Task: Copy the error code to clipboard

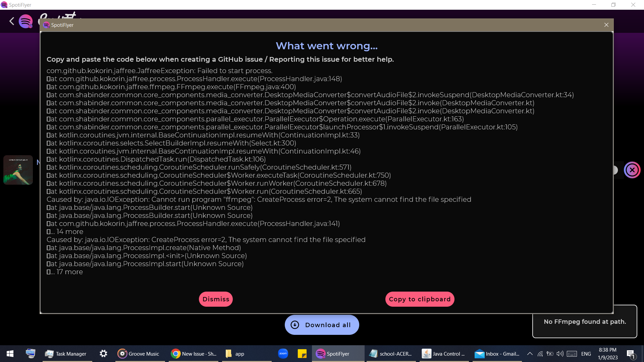Action: 420,299
